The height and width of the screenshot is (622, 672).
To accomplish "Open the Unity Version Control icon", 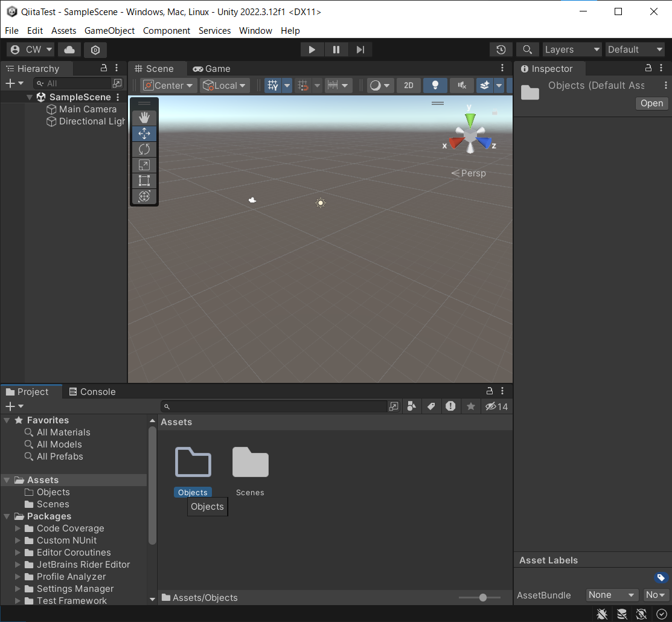I will pos(95,50).
